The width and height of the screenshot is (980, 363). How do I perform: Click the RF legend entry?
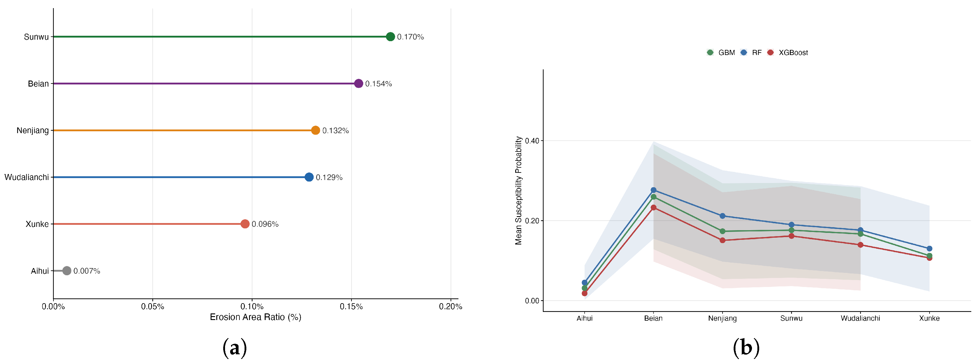751,53
